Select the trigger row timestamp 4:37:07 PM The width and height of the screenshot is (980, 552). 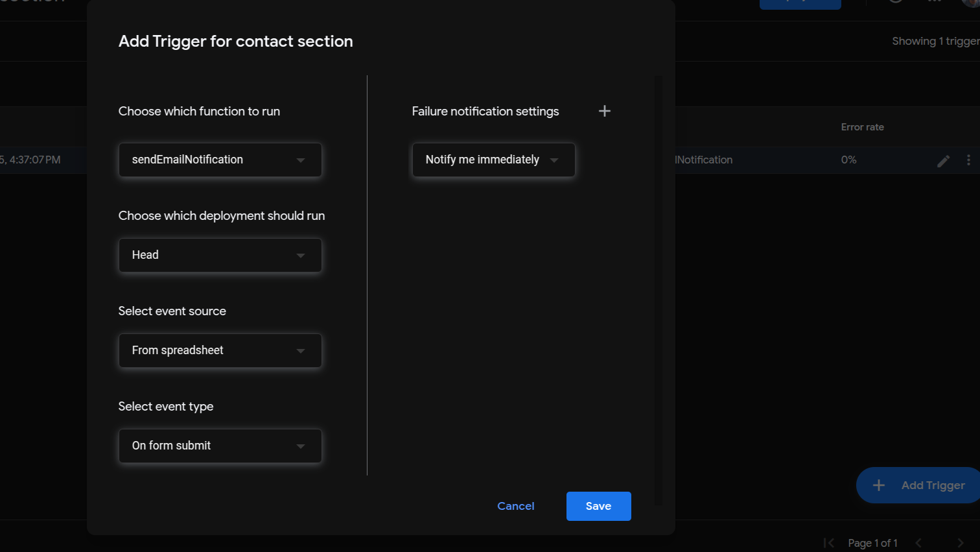coord(32,160)
